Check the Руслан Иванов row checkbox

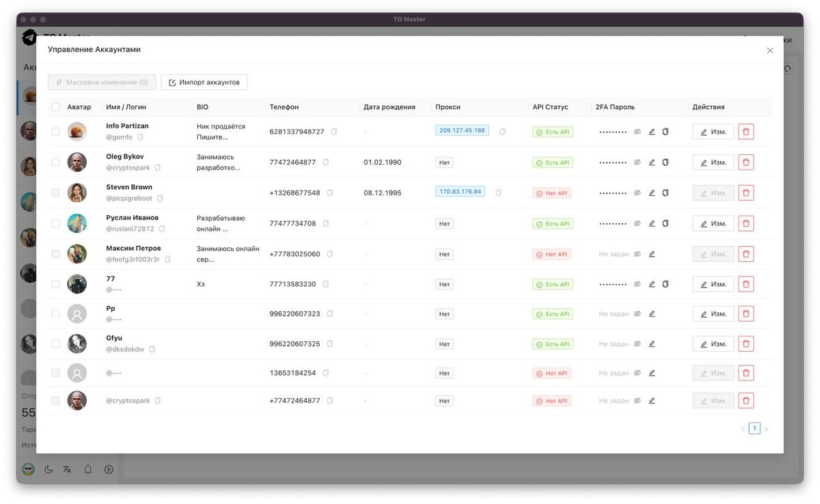pyautogui.click(x=56, y=223)
